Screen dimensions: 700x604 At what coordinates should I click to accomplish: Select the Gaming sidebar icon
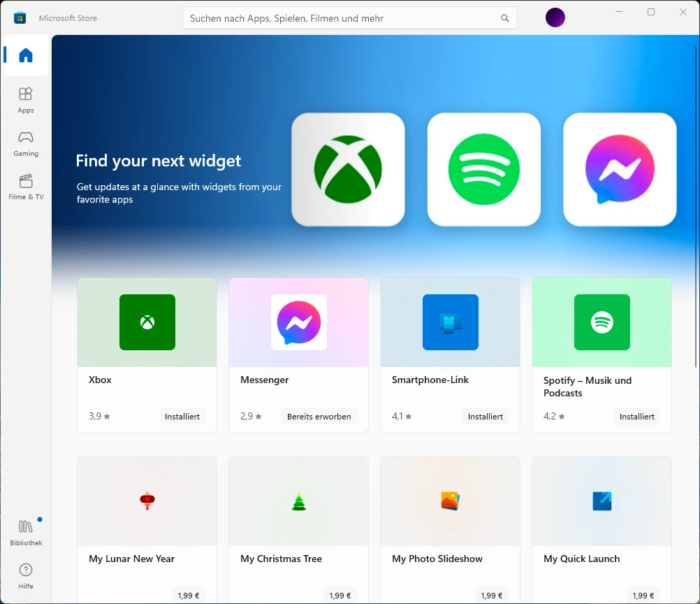[x=25, y=143]
